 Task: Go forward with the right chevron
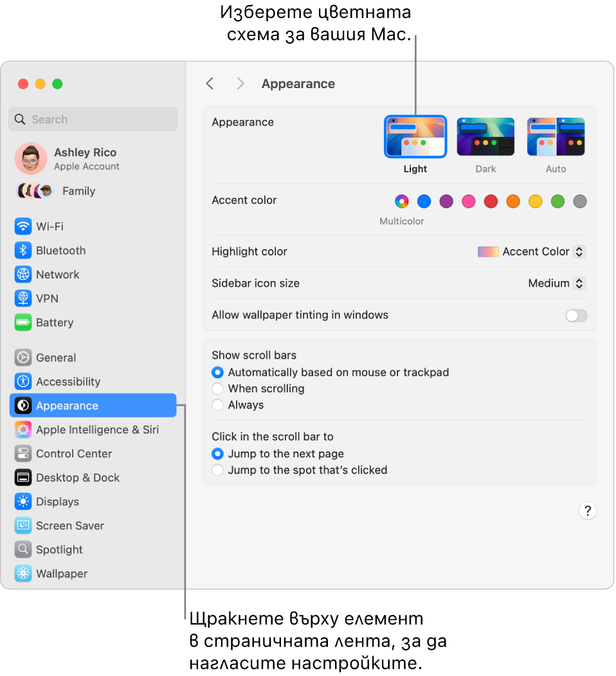[x=240, y=84]
